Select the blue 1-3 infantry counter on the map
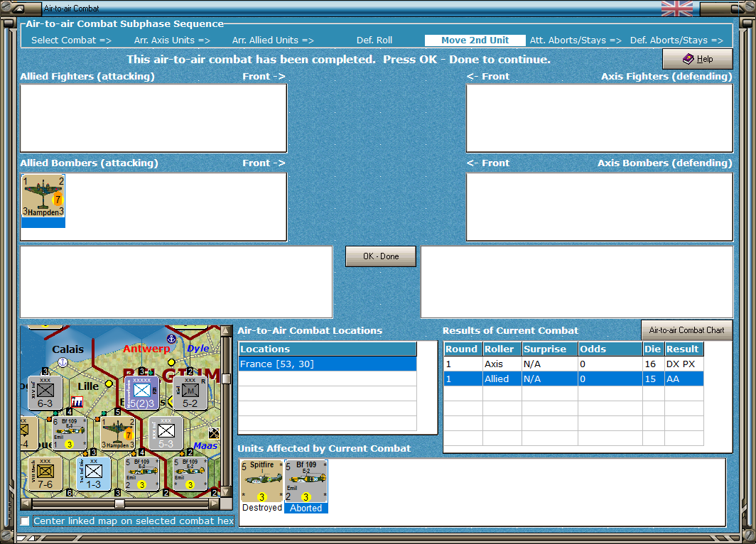 (x=94, y=474)
